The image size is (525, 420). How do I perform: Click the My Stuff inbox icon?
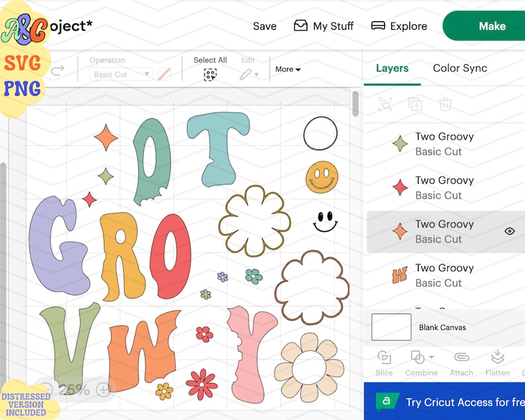click(x=301, y=25)
